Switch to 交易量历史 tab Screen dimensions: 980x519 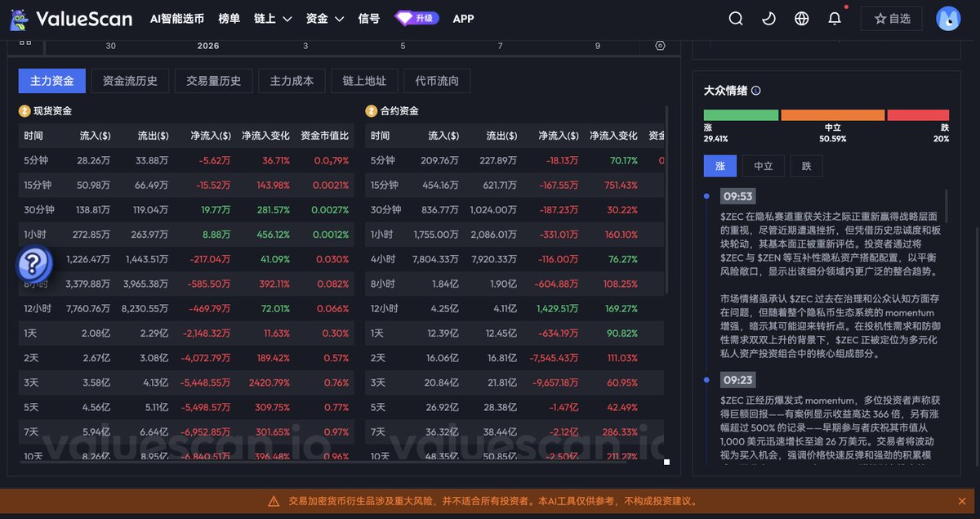(214, 81)
